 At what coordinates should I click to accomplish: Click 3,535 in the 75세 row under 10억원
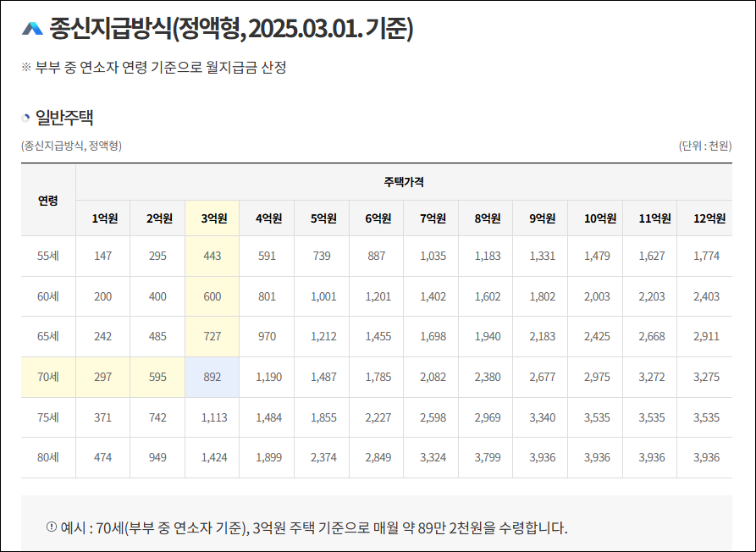pos(597,417)
